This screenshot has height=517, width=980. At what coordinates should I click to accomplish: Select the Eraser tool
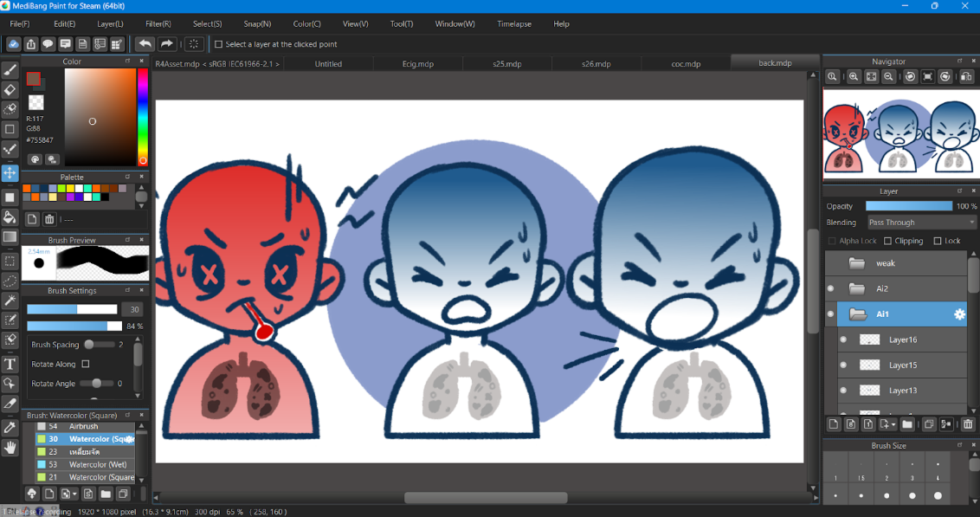tap(10, 89)
